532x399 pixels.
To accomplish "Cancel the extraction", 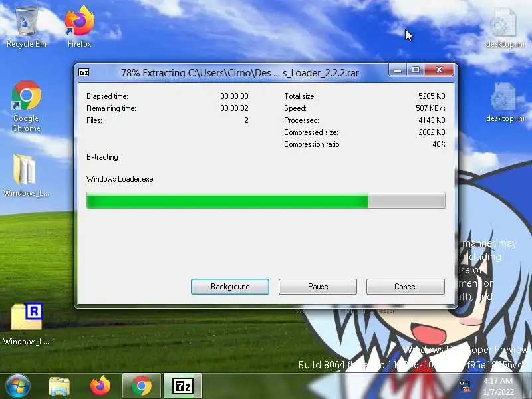I will pyautogui.click(x=406, y=287).
